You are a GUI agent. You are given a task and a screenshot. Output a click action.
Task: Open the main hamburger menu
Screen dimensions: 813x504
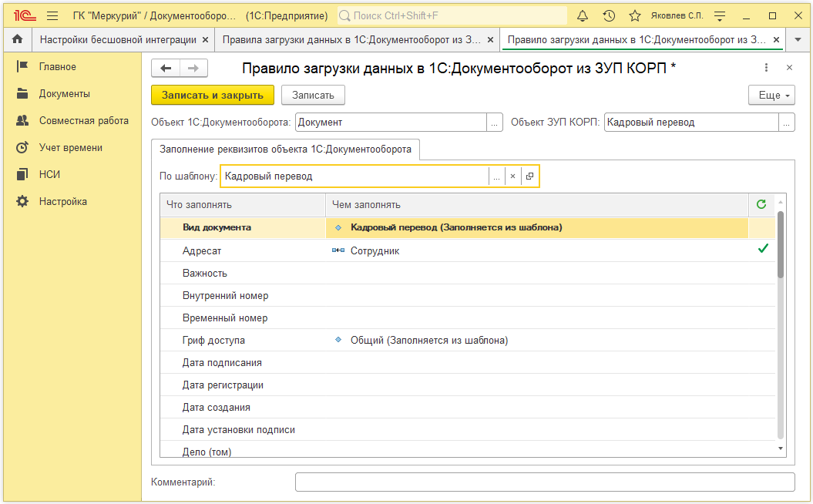click(52, 15)
